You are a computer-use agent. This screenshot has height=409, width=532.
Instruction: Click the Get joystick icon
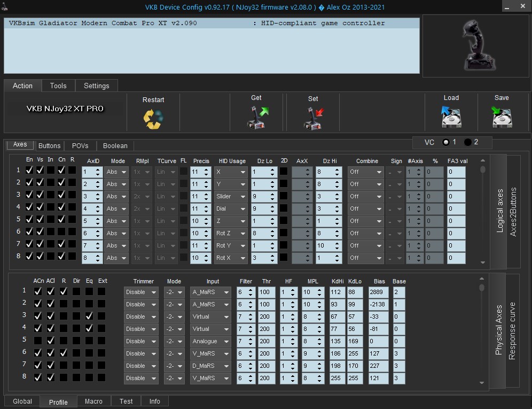click(x=256, y=117)
